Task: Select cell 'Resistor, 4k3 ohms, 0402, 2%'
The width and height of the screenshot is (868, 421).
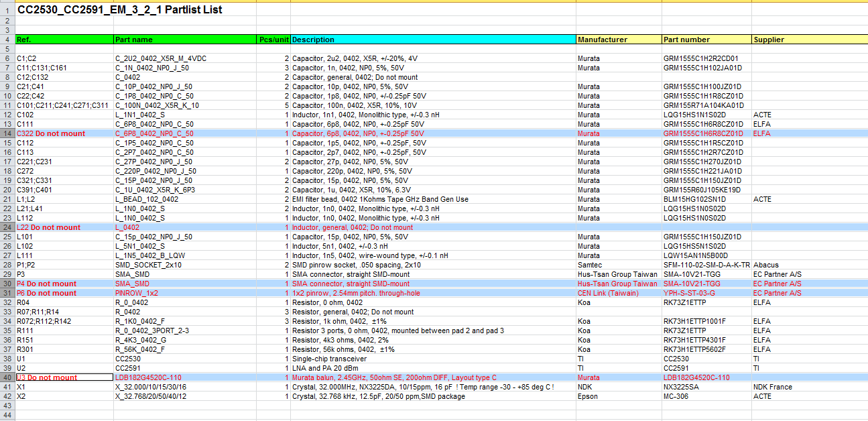Action: (433, 340)
